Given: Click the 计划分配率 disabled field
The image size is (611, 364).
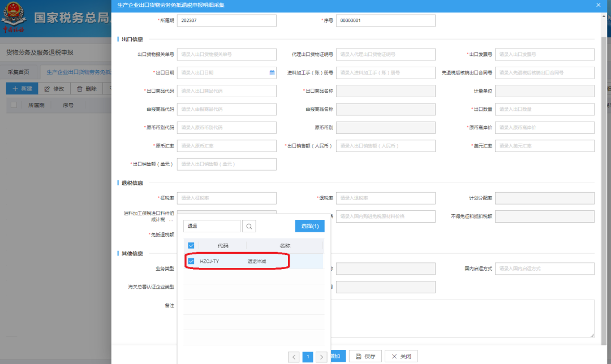Looking at the screenshot, I should click(x=545, y=198).
